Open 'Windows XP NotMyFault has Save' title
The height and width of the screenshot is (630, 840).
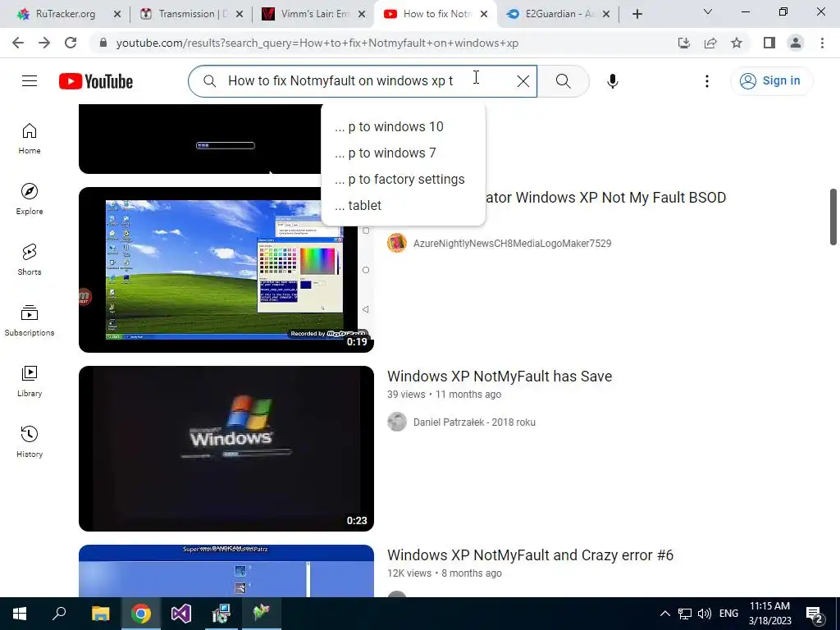[500, 376]
